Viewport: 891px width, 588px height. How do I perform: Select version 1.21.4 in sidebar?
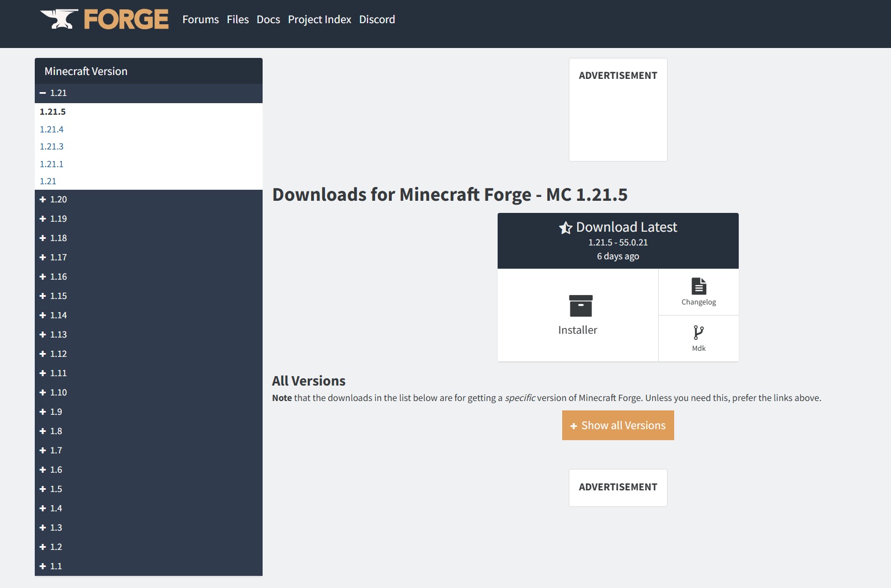52,129
